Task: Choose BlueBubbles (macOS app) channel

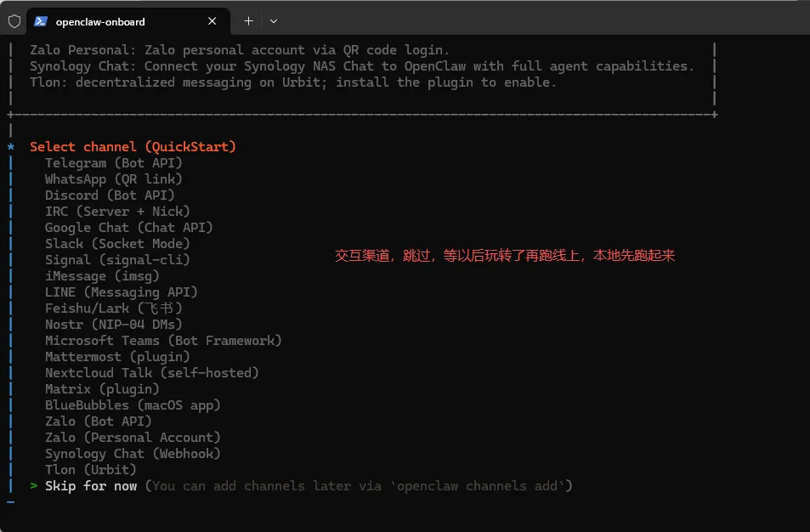Action: (133, 405)
